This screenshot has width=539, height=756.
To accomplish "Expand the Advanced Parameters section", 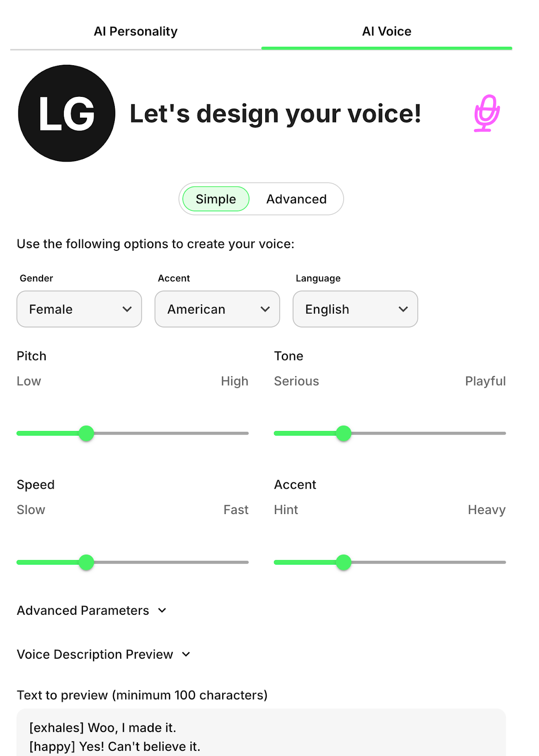I will [x=92, y=610].
